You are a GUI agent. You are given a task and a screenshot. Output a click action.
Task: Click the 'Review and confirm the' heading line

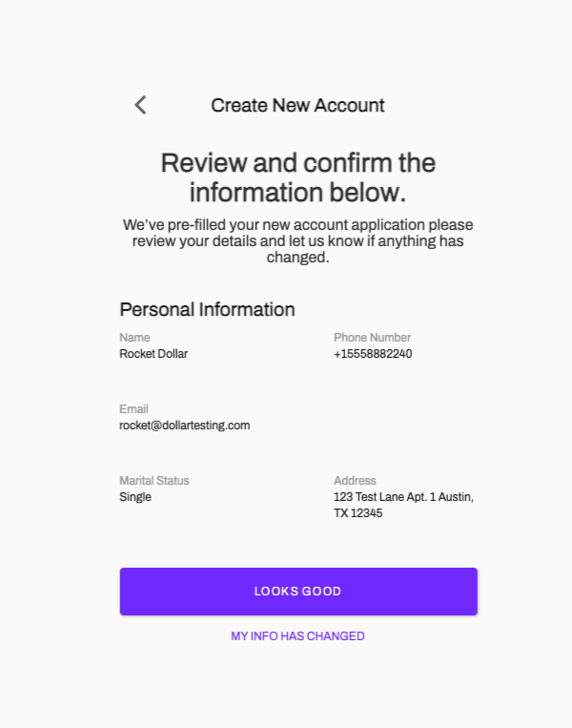(x=297, y=162)
